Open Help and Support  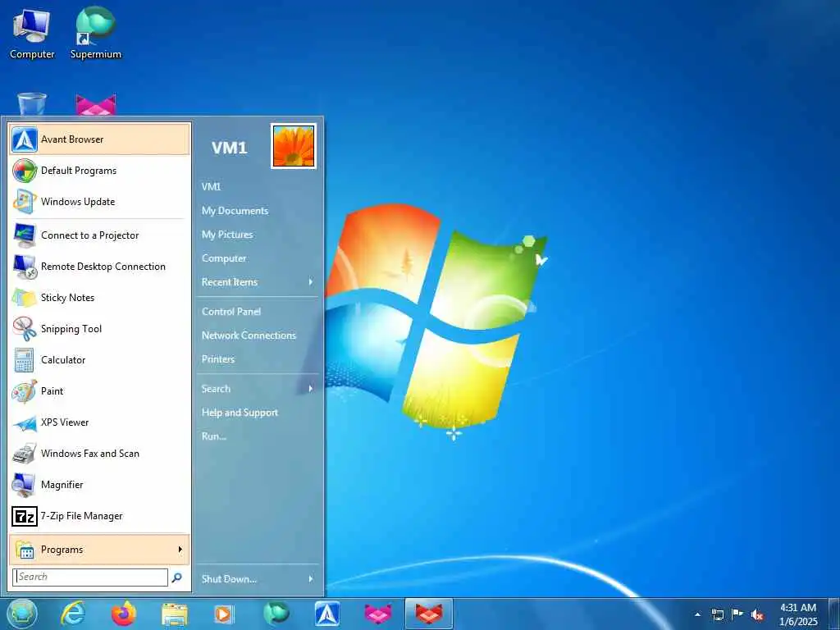point(240,413)
